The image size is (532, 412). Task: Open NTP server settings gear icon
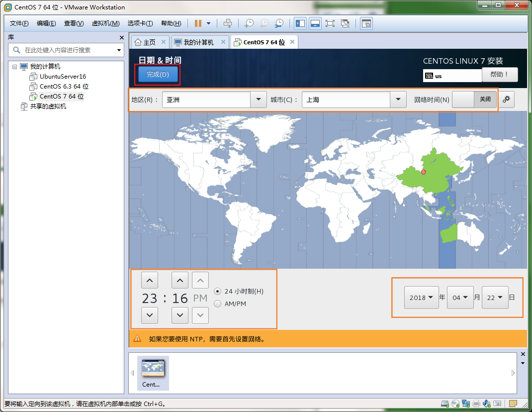pos(506,100)
